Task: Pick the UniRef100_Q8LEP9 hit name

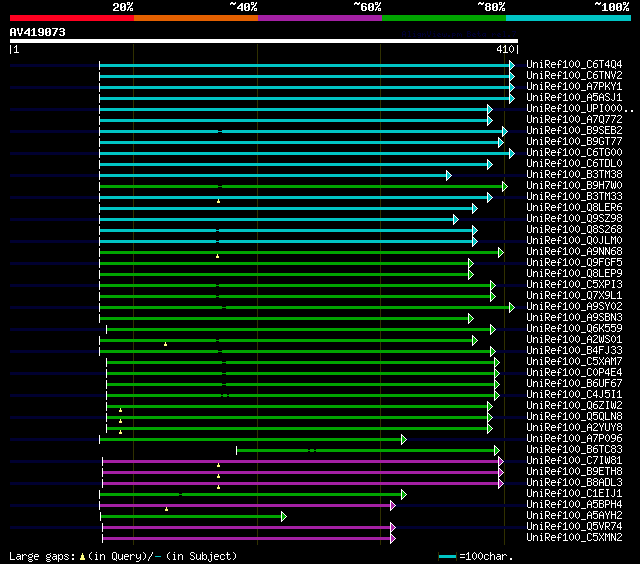Action: point(574,273)
